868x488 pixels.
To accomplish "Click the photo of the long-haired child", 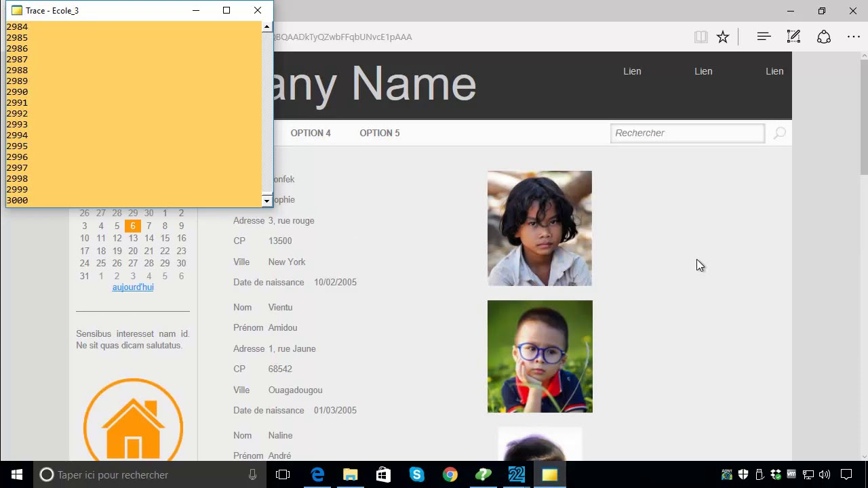I will (x=540, y=228).
